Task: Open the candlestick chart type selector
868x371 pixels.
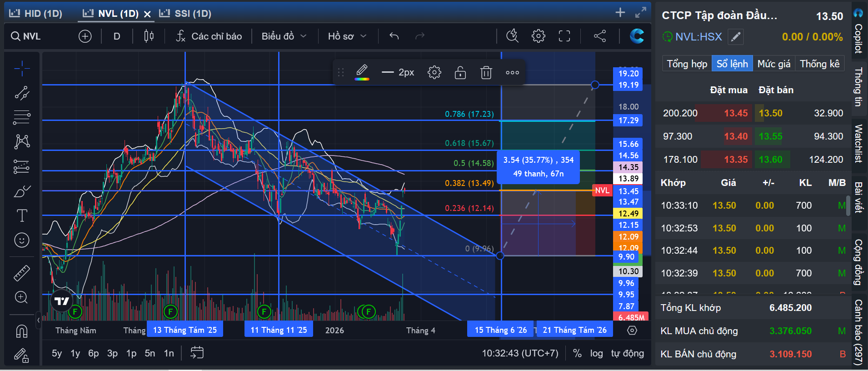Action: (149, 36)
